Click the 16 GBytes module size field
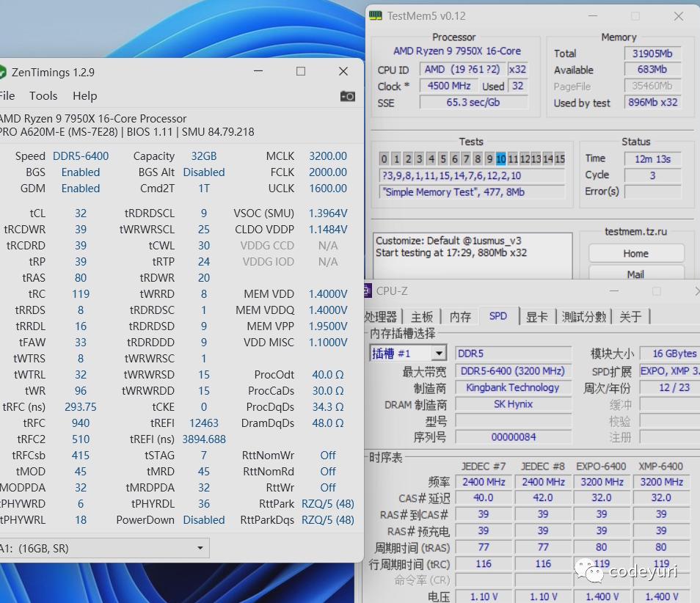700x603 pixels. point(670,354)
